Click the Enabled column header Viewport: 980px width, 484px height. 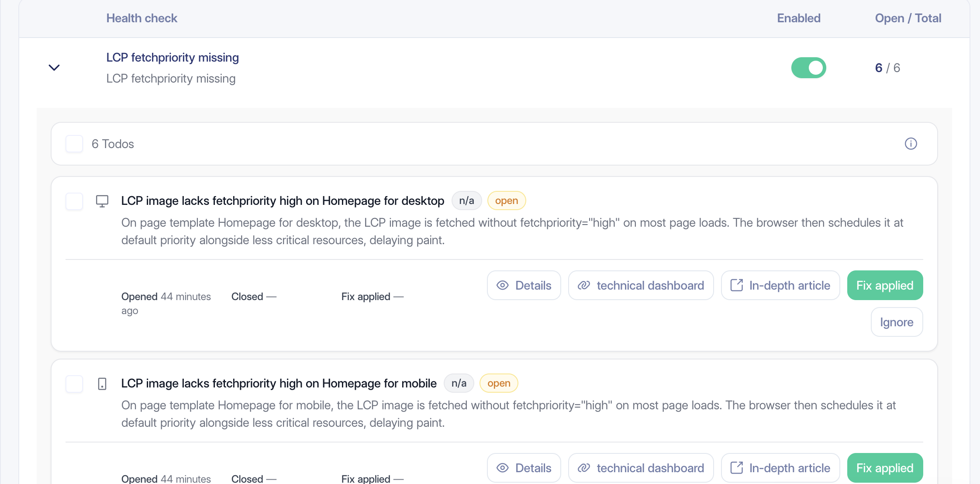point(799,18)
